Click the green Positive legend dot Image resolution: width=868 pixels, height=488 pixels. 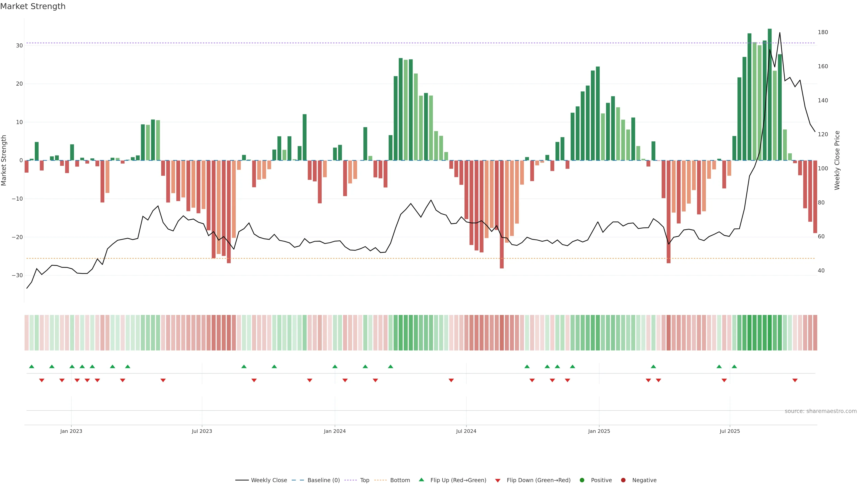pos(582,480)
